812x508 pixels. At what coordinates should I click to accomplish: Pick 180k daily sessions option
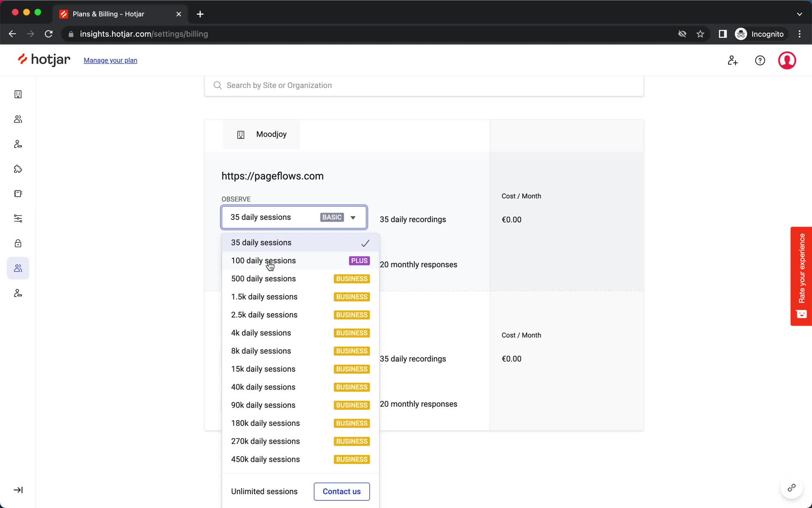coord(300,423)
